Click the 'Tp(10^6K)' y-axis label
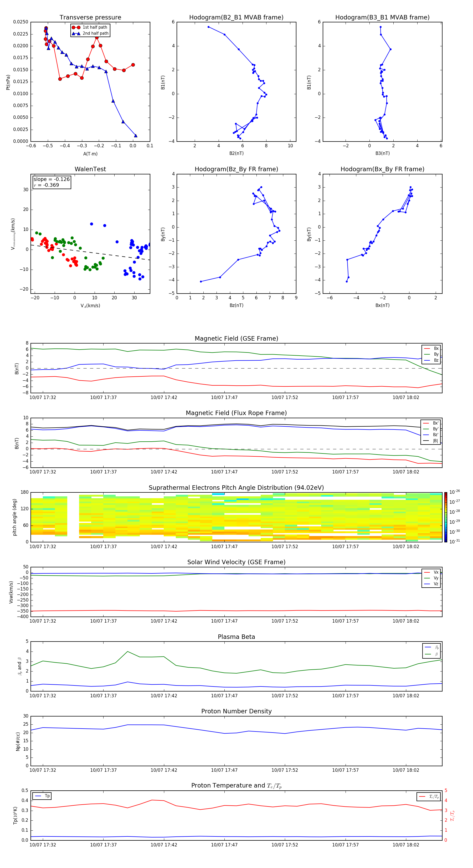Image resolution: width=473 pixels, height=868 pixels. [15, 815]
